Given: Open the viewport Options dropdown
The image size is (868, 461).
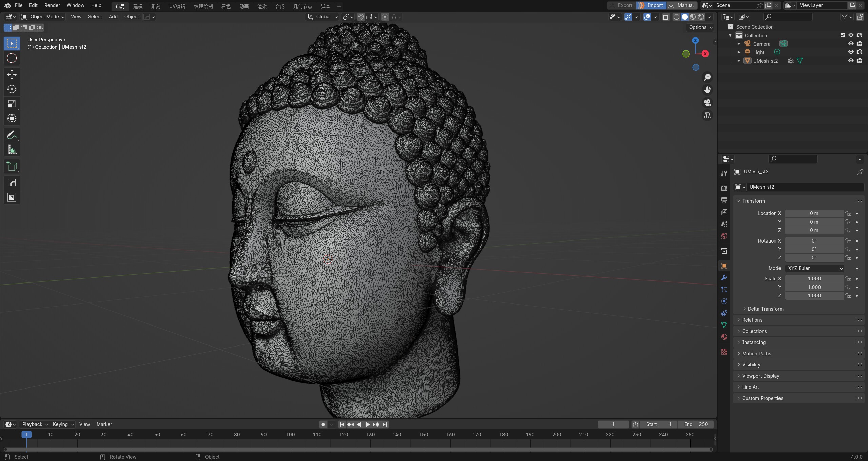Looking at the screenshot, I should coord(701,28).
